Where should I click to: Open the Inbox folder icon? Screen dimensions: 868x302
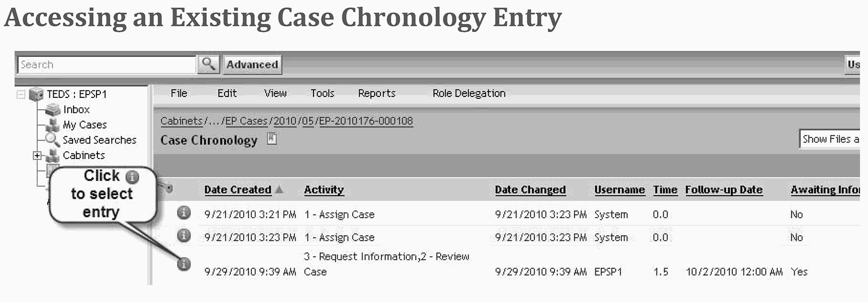tap(53, 110)
